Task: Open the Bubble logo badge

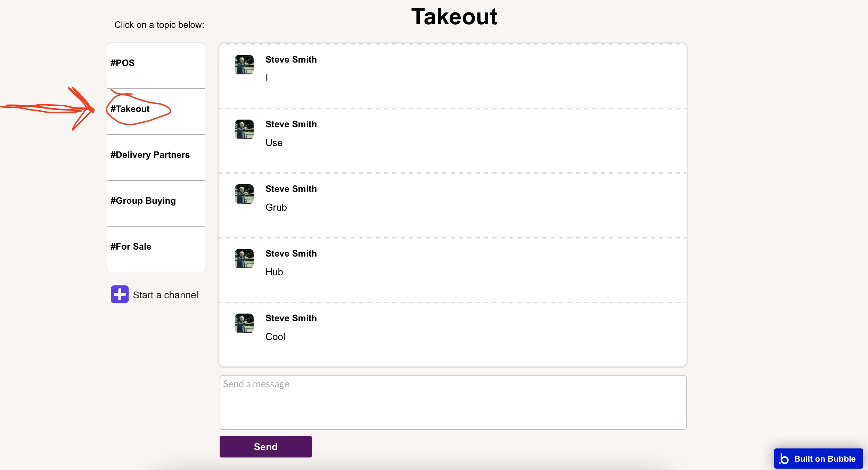Action: tap(784, 459)
